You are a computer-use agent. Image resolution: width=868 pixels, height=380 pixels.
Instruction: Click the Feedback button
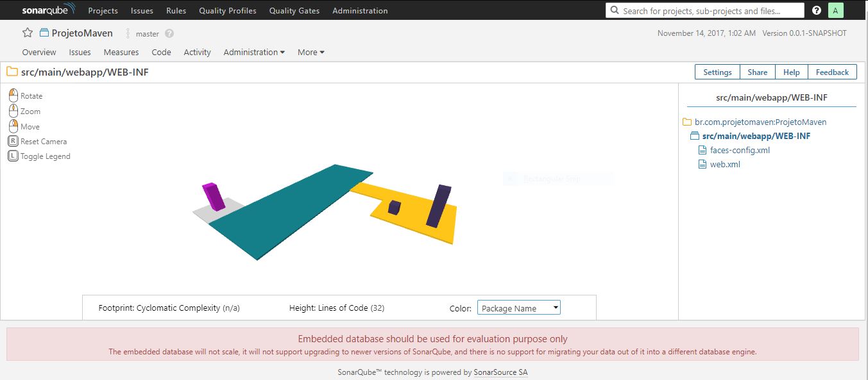click(x=832, y=72)
